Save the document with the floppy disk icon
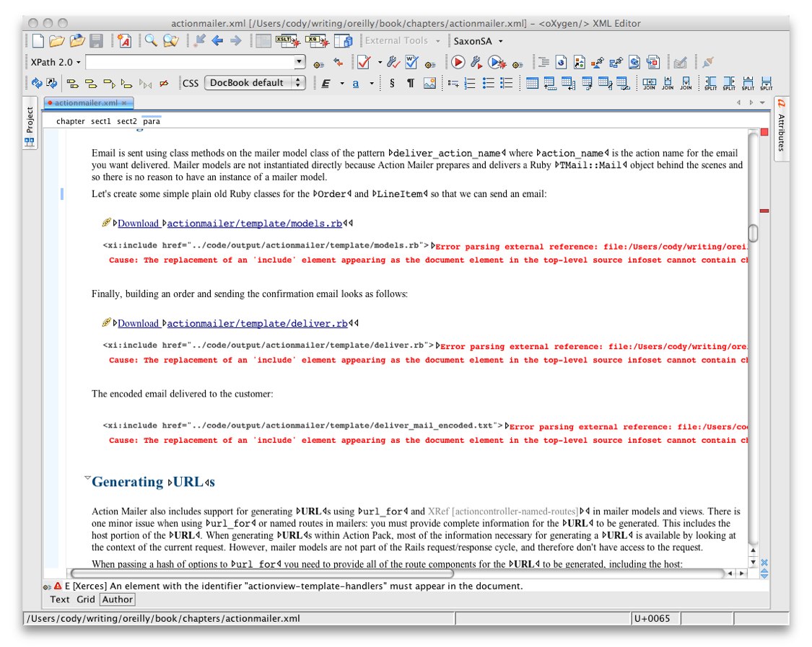812x647 pixels. tap(96, 41)
